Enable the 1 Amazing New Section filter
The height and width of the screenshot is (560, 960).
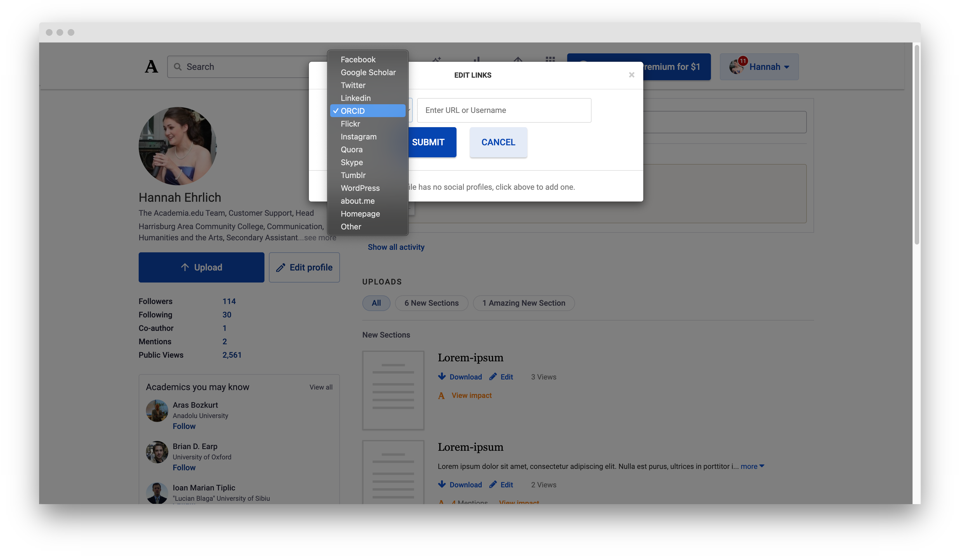[x=523, y=303]
